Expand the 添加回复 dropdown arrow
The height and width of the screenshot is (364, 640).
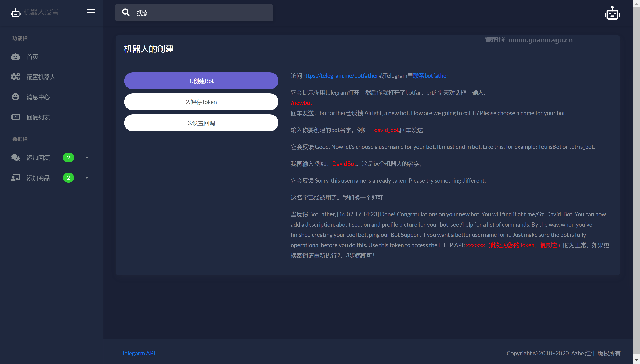point(87,158)
